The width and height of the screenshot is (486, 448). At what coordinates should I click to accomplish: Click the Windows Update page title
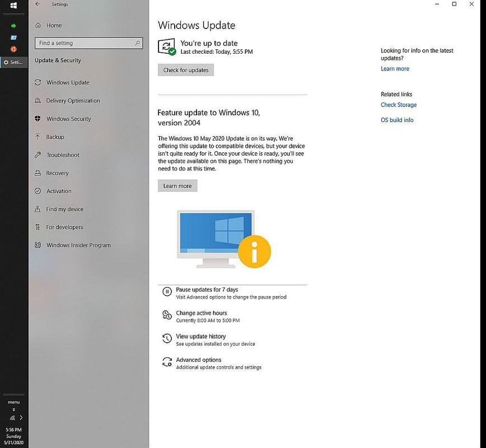coord(196,25)
